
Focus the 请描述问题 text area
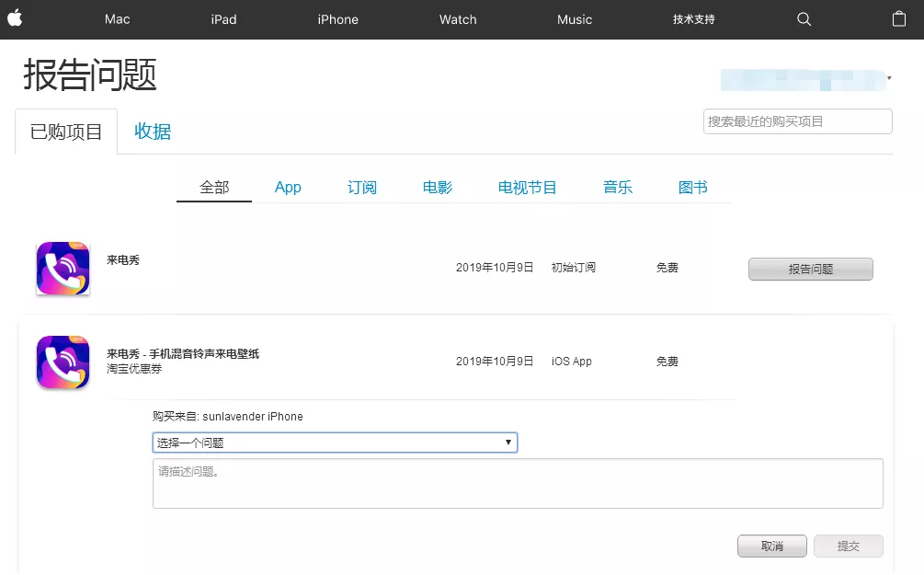click(518, 484)
